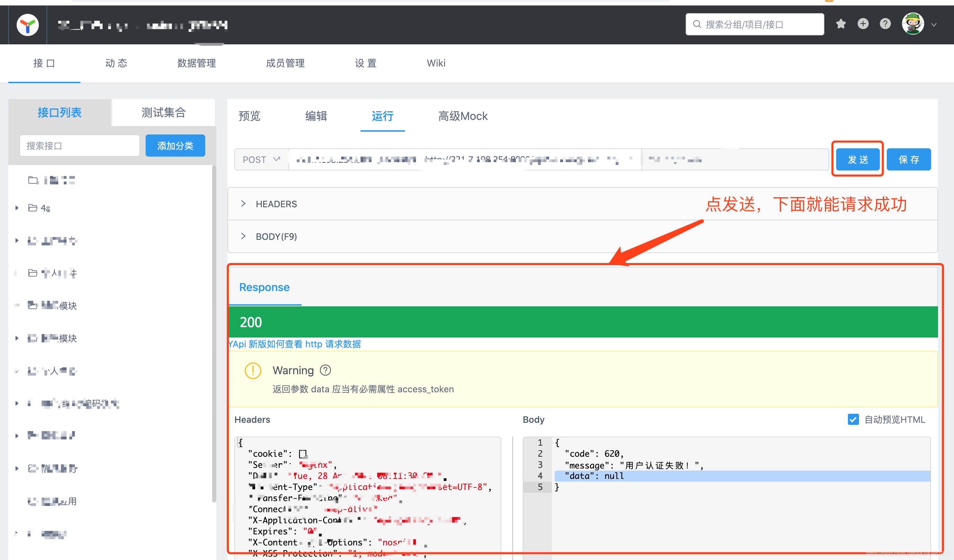Viewport: 954px width, 560px height.
Task: Open help via question mark icon
Action: pyautogui.click(x=885, y=24)
